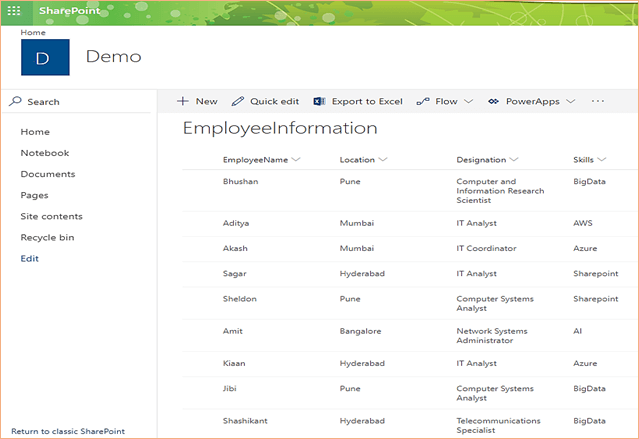Click Bangalore location cell
The image size is (639, 439).
click(x=360, y=331)
